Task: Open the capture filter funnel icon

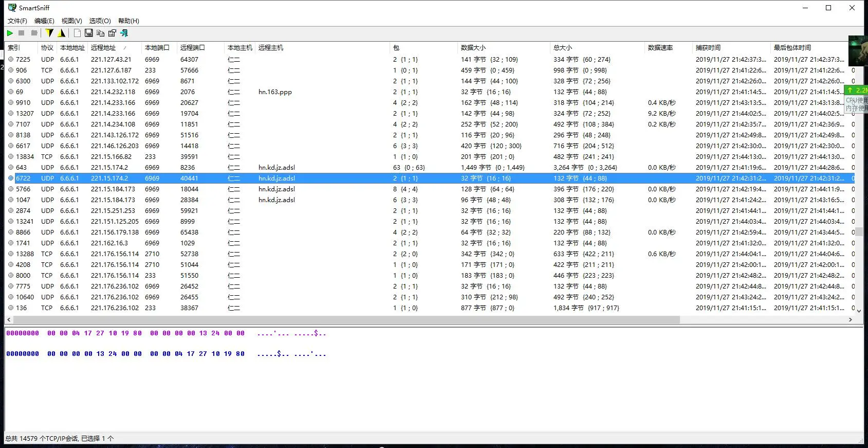Action: tap(49, 33)
